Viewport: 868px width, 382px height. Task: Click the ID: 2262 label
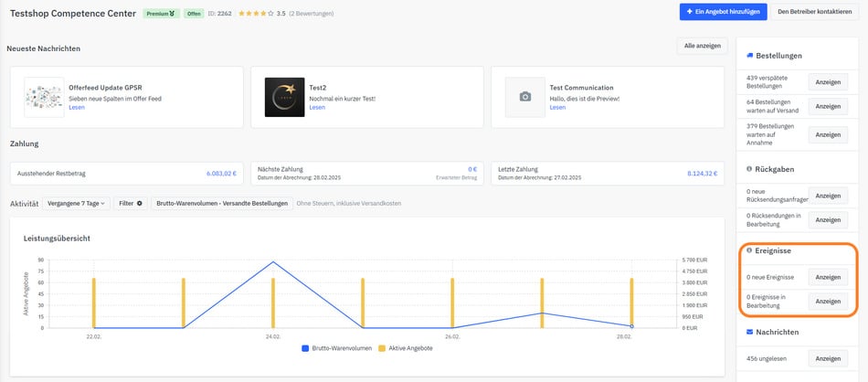coord(220,14)
